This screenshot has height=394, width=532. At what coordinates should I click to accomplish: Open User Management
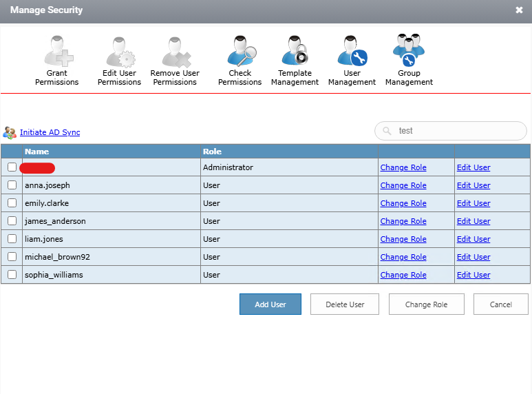[352, 61]
